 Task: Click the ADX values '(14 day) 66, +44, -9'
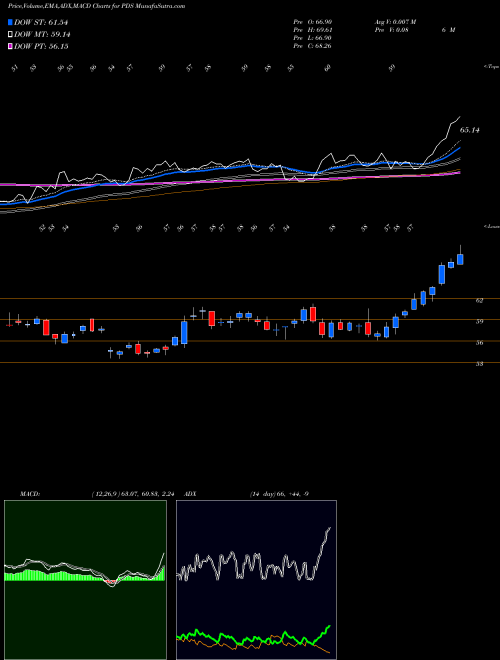coord(279,494)
